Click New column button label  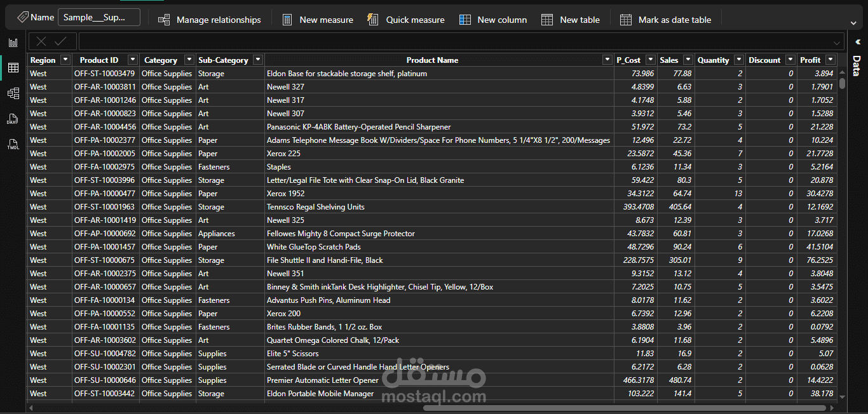pyautogui.click(x=502, y=20)
